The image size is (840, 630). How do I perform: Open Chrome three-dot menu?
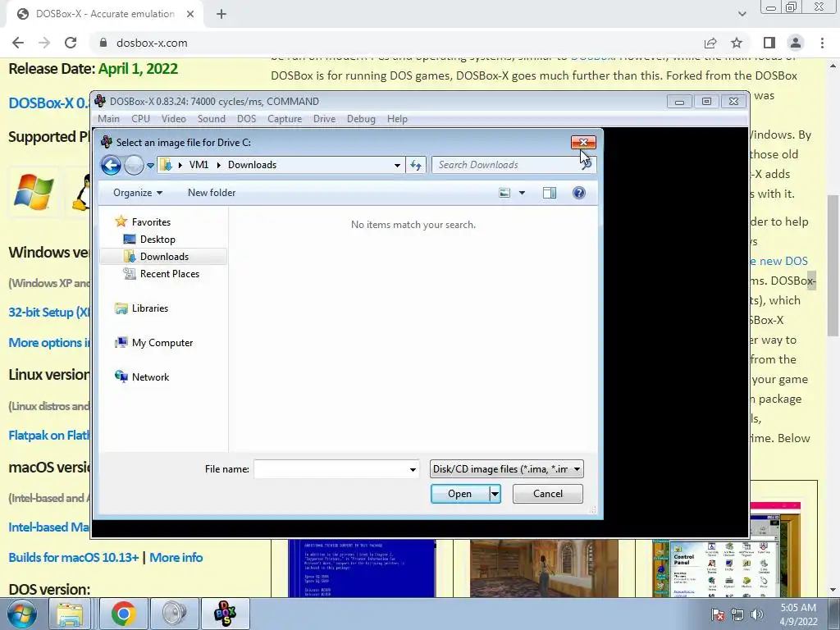(x=822, y=43)
